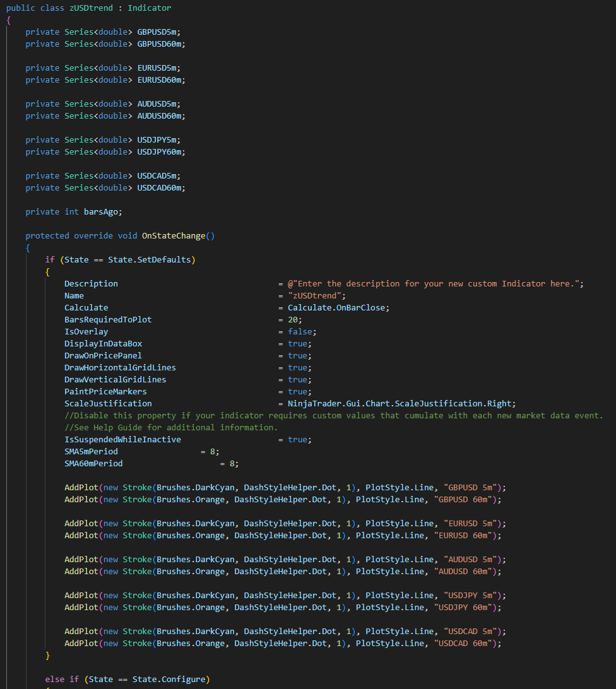Click the ScaleJustification.Right value
This screenshot has width=616, height=689.
401,403
